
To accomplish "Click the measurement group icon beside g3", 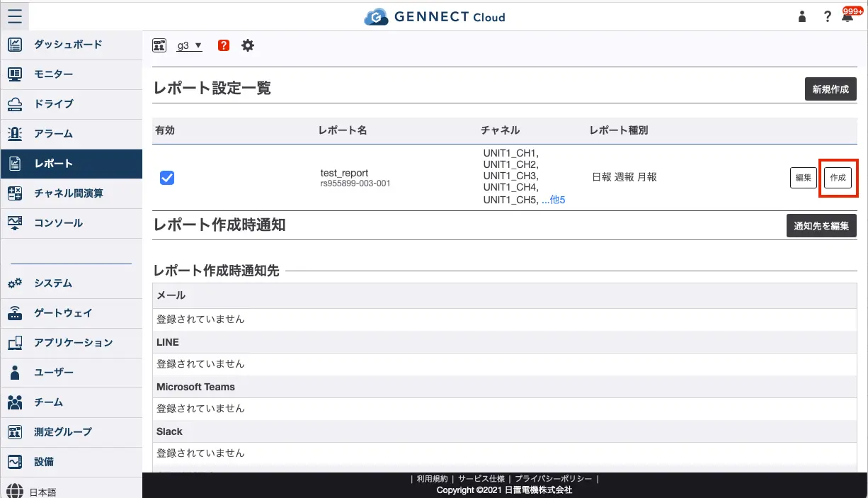I will tap(159, 45).
